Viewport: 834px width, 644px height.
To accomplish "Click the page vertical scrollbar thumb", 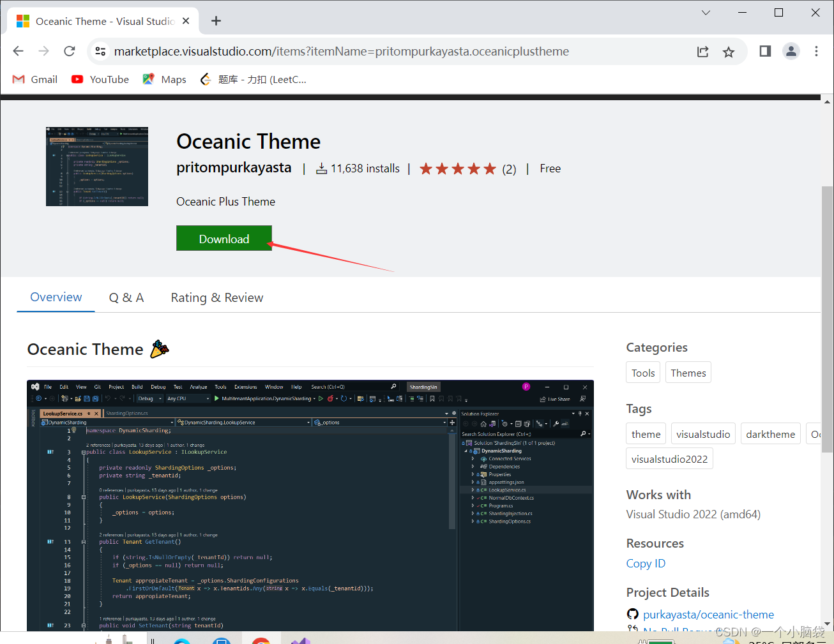I will click(x=827, y=319).
